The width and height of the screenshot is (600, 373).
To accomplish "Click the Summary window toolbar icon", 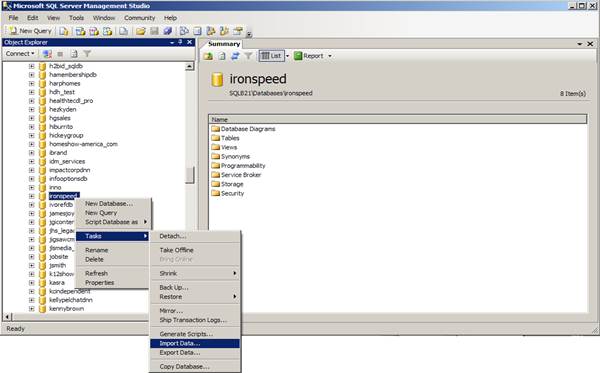I will tap(197, 31).
